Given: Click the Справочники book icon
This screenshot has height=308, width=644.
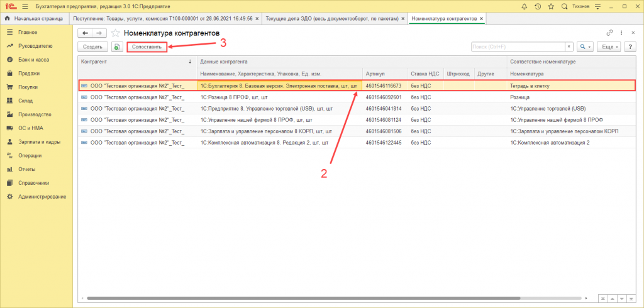Looking at the screenshot, I should click(10, 183).
